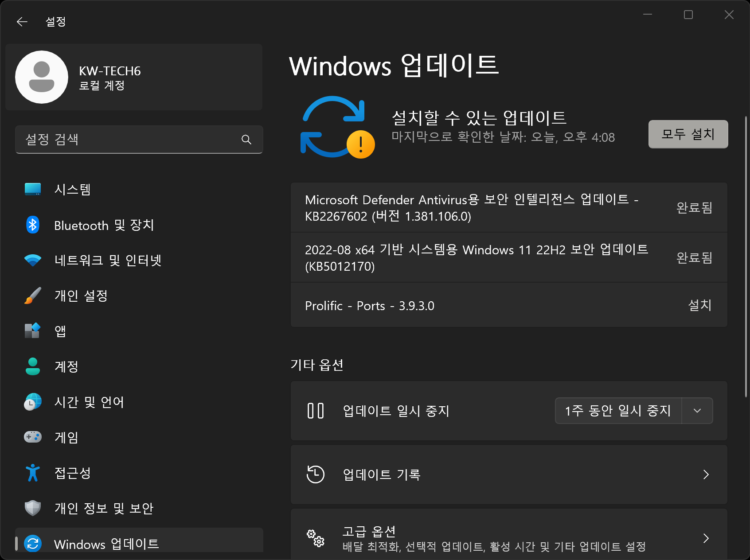
Task: Click the 앱 apps icon
Action: coord(33,331)
